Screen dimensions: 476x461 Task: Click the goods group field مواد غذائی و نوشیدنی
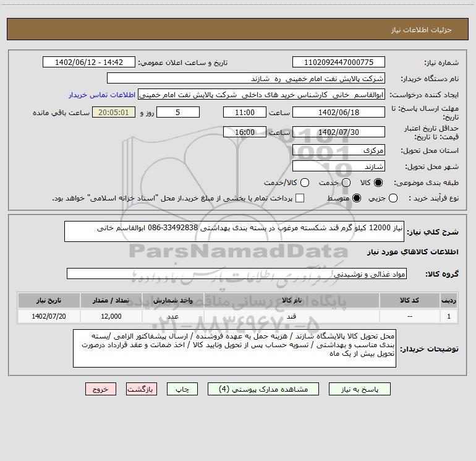click(x=237, y=274)
